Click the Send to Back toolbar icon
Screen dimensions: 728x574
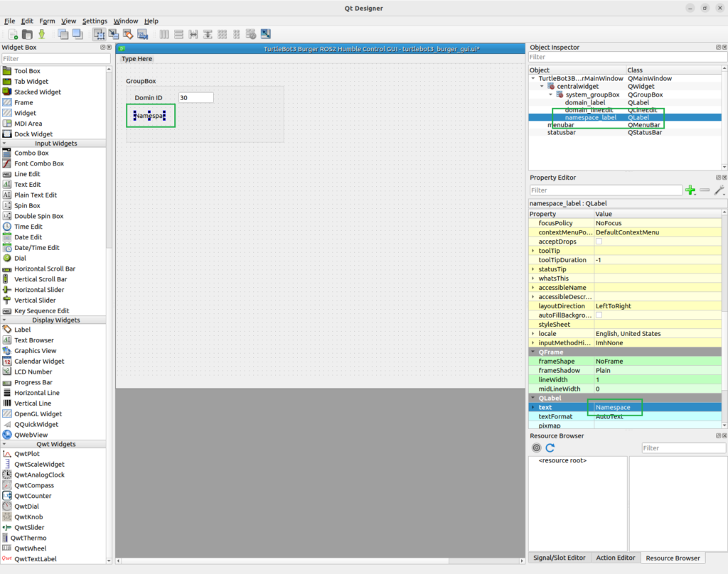tap(63, 34)
